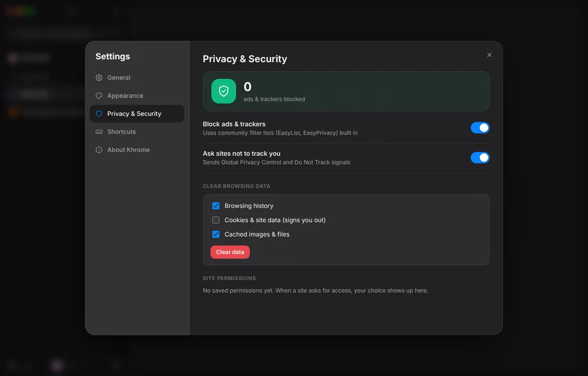Open the Shortcuts settings section
The image size is (588, 376).
coord(137,132)
